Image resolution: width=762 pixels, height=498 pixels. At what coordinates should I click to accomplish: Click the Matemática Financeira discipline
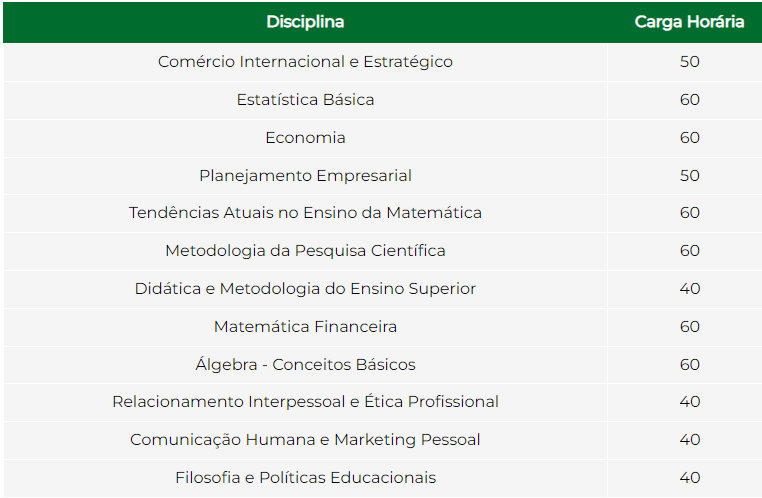[305, 326]
